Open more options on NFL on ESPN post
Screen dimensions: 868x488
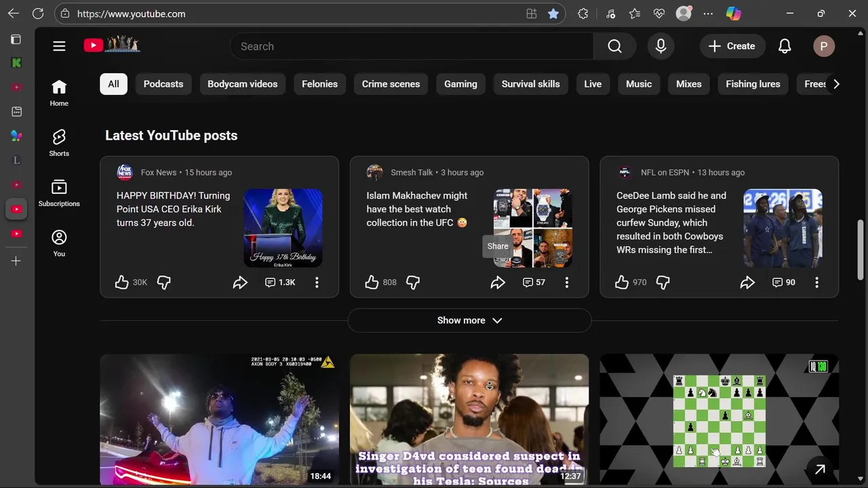pos(816,282)
